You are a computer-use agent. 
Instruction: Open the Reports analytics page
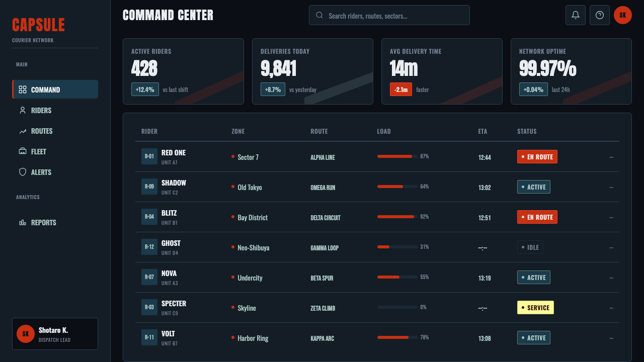click(55, 222)
